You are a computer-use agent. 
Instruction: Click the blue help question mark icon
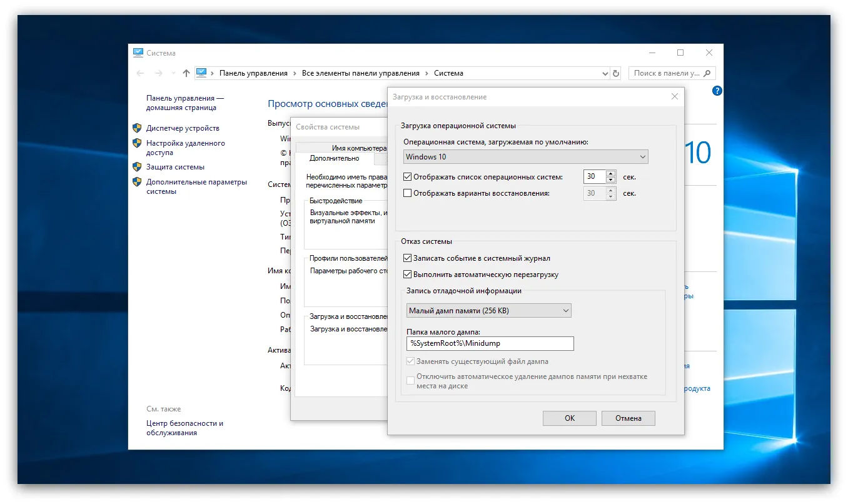(x=717, y=91)
